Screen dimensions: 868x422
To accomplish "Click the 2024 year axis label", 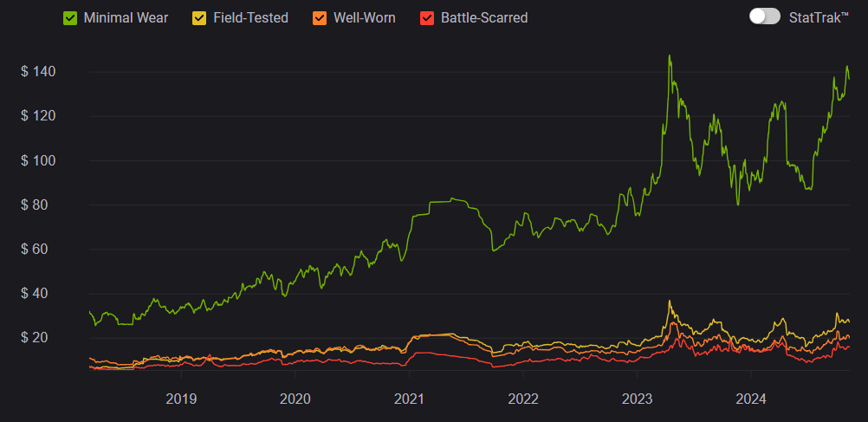I will tap(750, 399).
